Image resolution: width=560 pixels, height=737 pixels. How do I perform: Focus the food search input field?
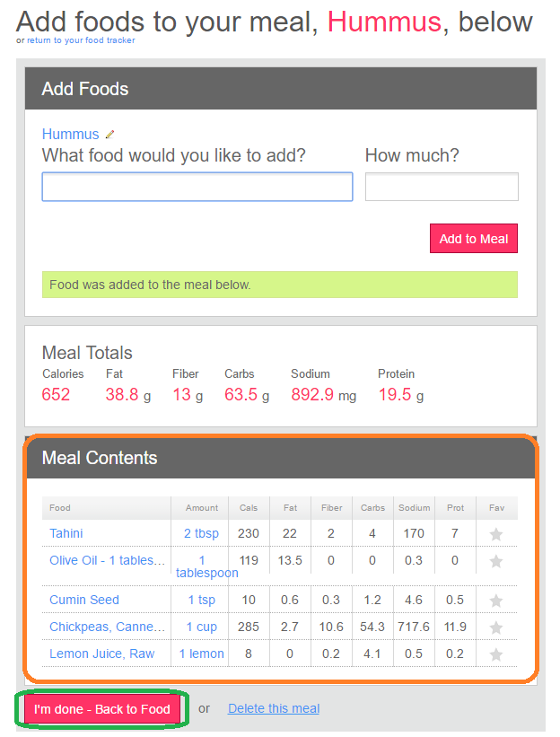[x=197, y=187]
